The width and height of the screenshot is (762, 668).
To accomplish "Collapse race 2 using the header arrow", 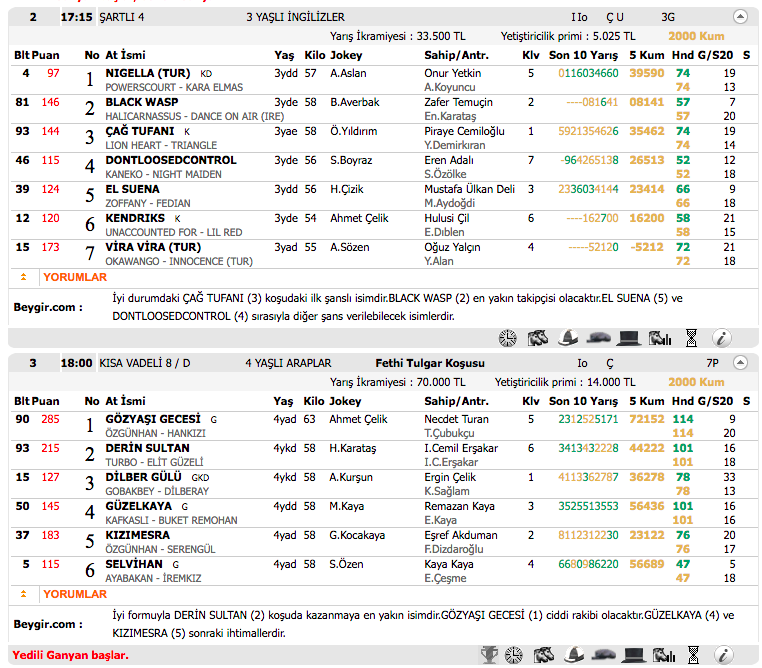I will tap(739, 17).
